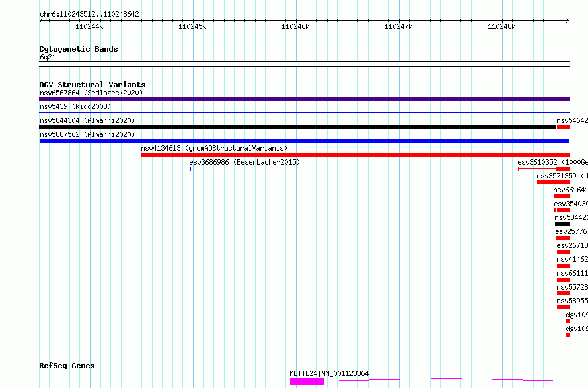
Task: Select the red esv3610352 variant glyph
Action: click(544, 169)
